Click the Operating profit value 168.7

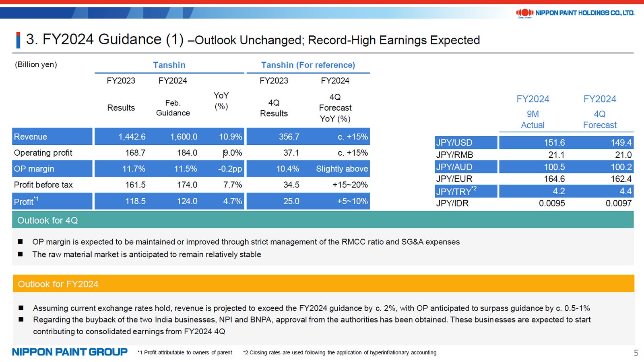pyautogui.click(x=135, y=153)
